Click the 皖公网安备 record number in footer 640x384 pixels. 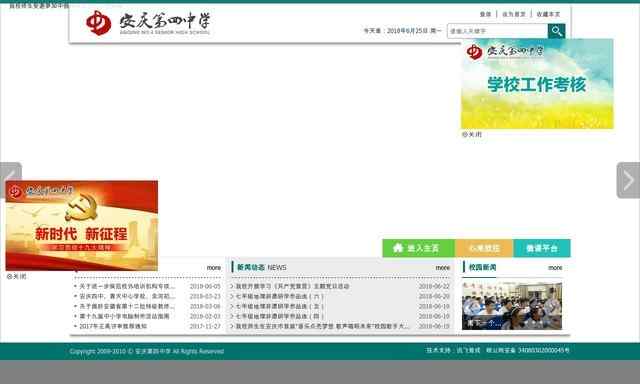click(x=527, y=350)
